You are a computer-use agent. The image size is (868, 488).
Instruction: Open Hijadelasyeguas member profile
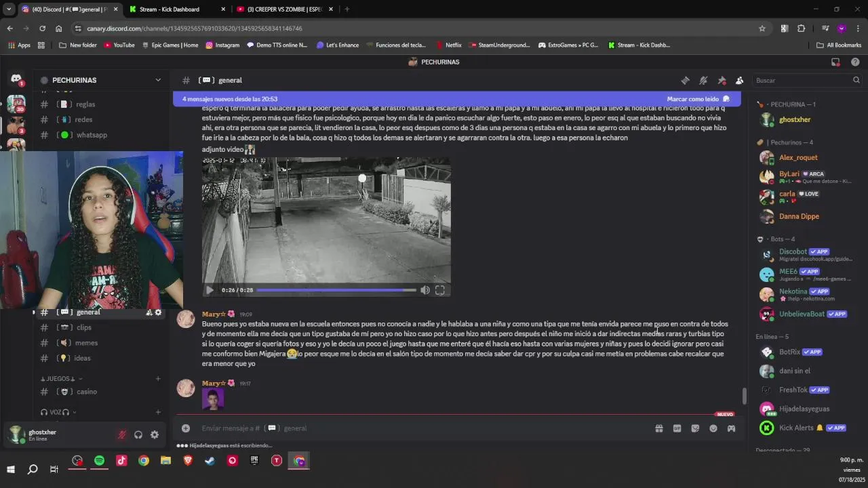pyautogui.click(x=807, y=409)
